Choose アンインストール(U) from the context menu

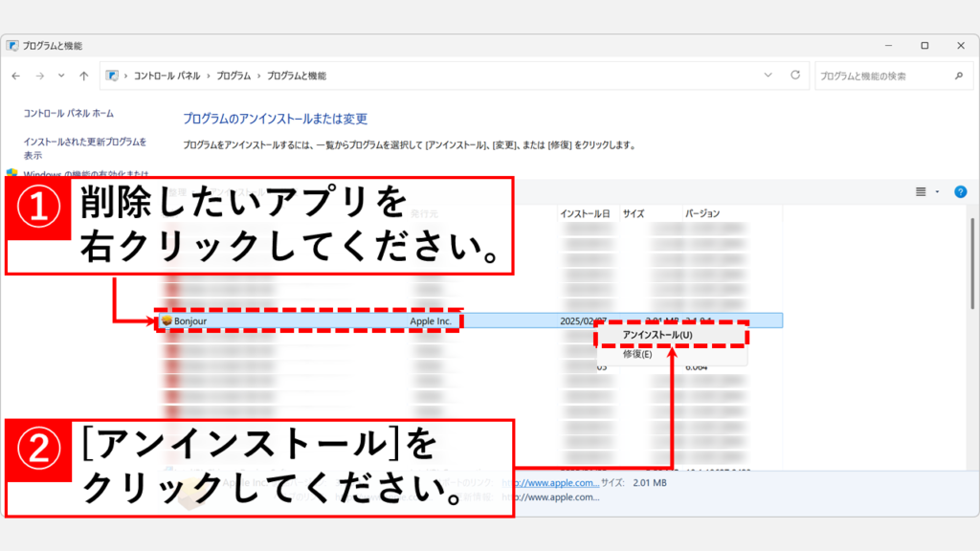tap(657, 335)
